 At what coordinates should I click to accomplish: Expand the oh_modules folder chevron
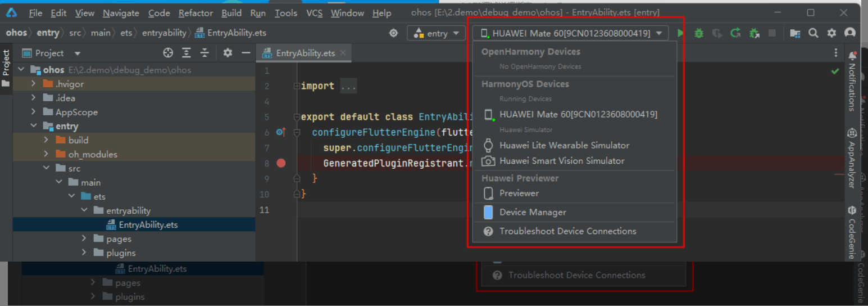tap(47, 154)
